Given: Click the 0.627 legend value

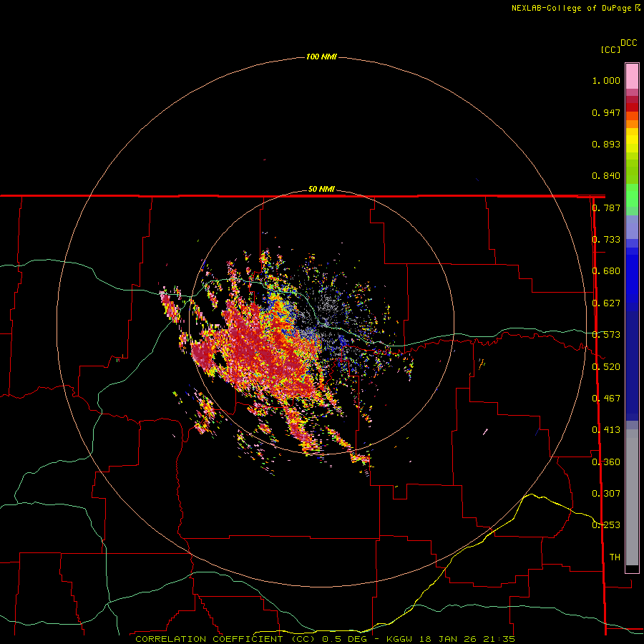Looking at the screenshot, I should click(x=606, y=303).
